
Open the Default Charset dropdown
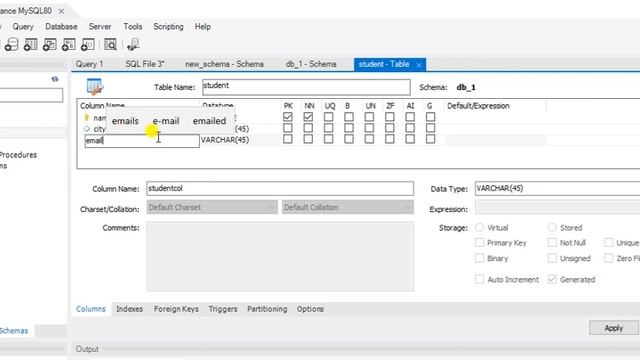click(212, 207)
